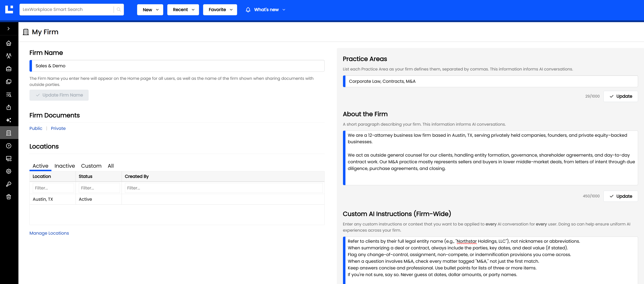644x284 pixels.
Task: Click Update under Practice Areas
Action: (620, 96)
